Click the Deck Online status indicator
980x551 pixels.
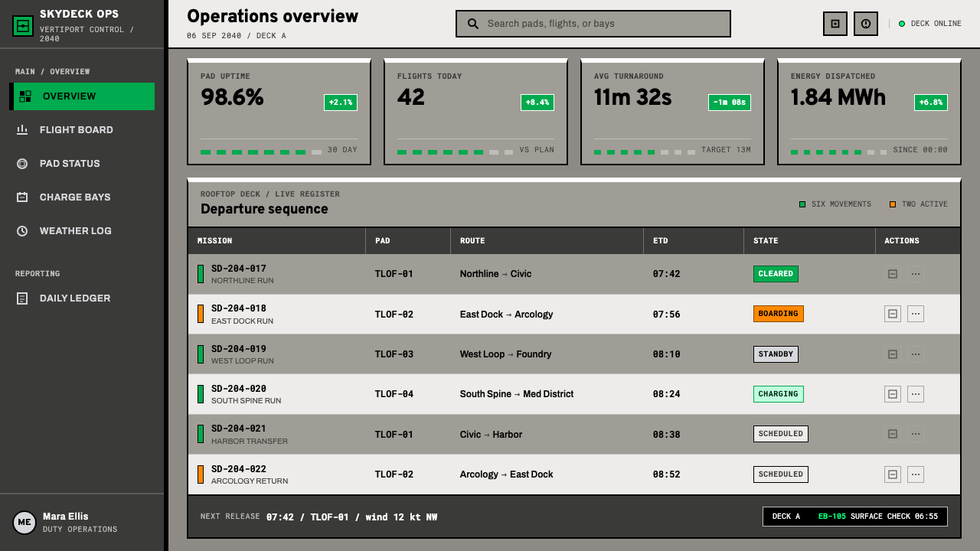tap(929, 24)
